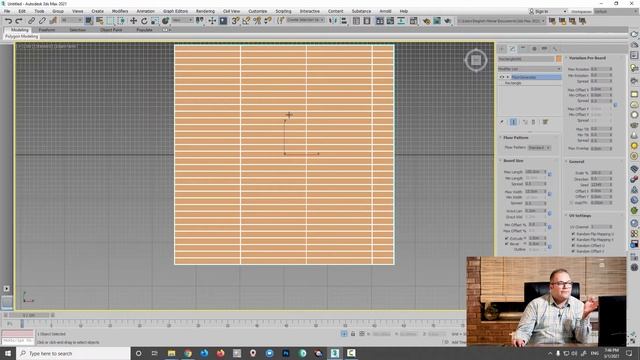
Task: Click the Render Production teapot icon
Action: pyautogui.click(x=448, y=20)
